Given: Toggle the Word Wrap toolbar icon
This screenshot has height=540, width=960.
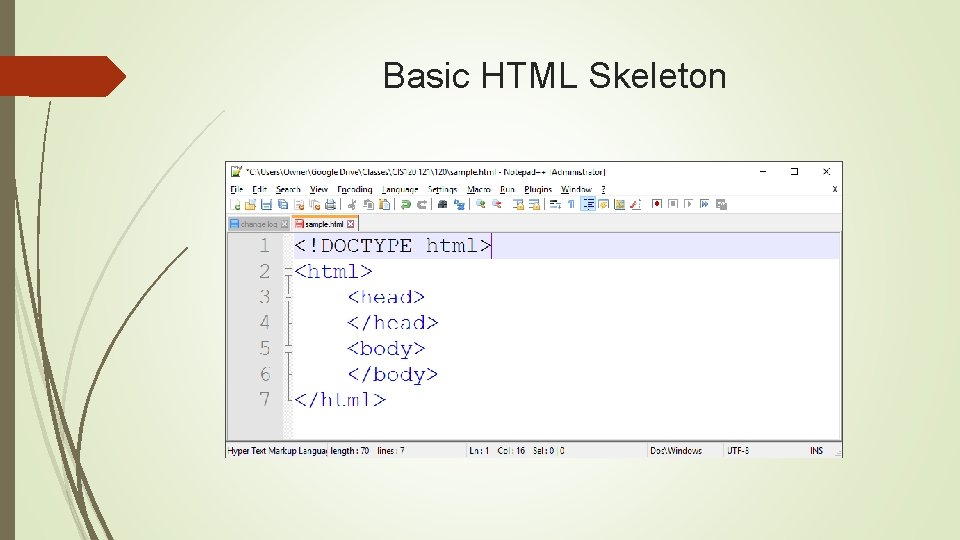Looking at the screenshot, I should point(555,204).
